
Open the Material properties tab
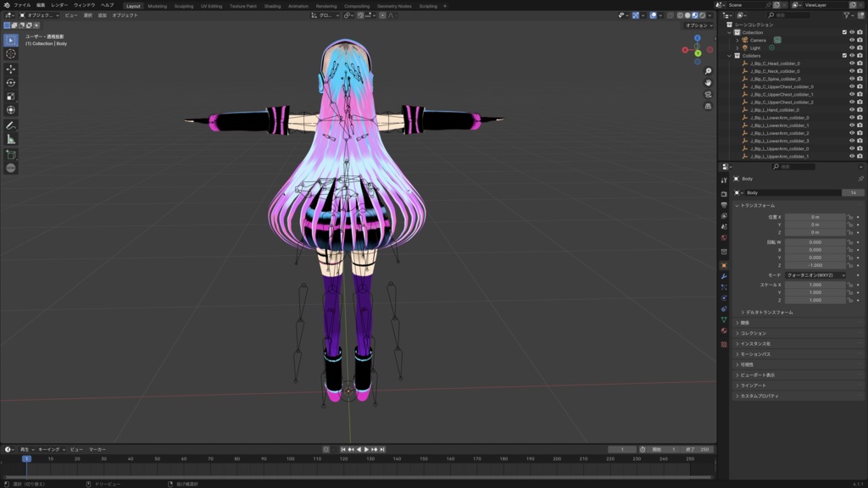coord(724,331)
